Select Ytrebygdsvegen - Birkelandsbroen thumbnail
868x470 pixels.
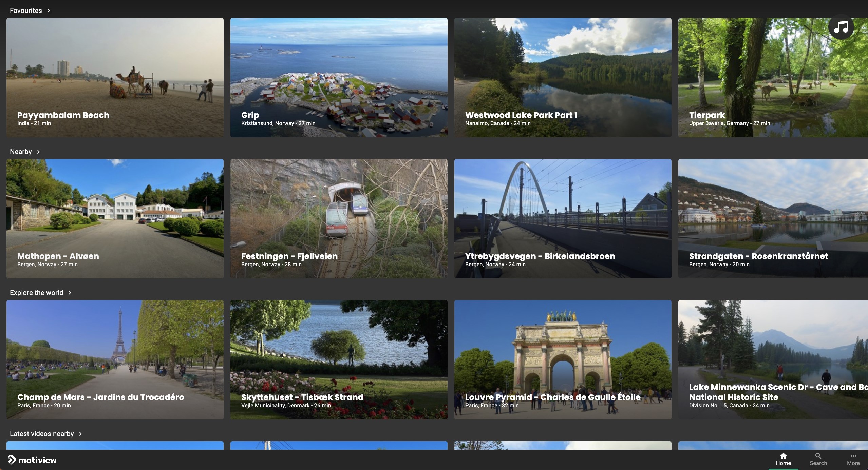click(563, 218)
